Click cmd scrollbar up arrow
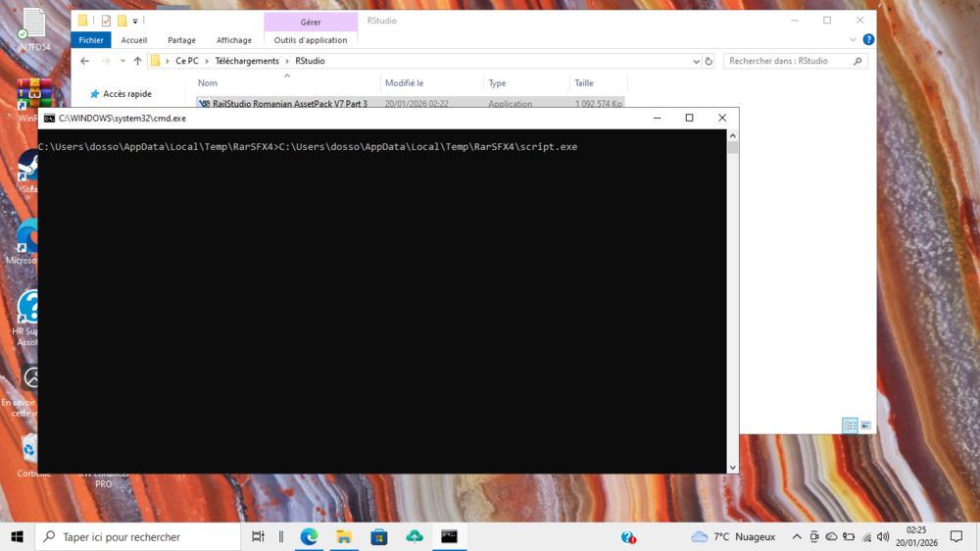 click(732, 135)
